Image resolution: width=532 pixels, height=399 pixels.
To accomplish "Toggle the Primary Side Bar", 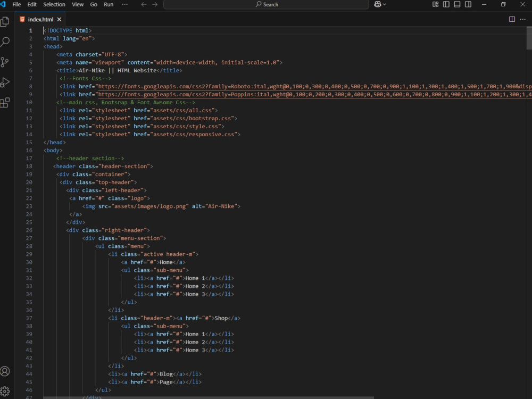I will pyautogui.click(x=446, y=4).
